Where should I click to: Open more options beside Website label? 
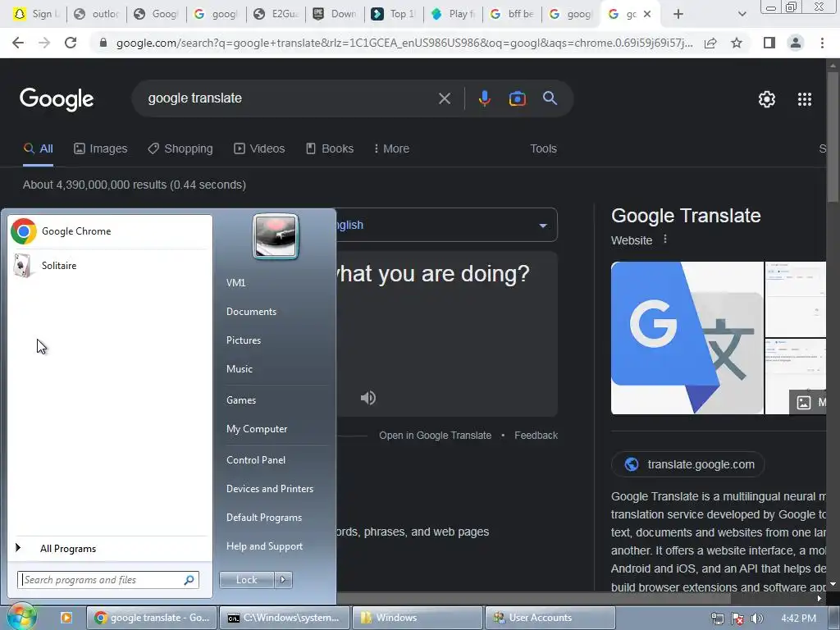pos(664,240)
